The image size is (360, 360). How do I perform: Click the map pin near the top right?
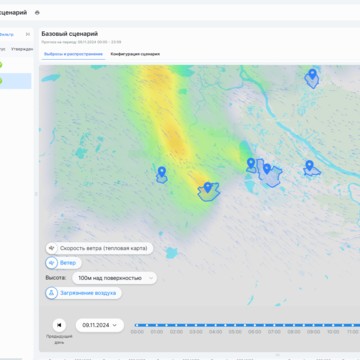312,74
